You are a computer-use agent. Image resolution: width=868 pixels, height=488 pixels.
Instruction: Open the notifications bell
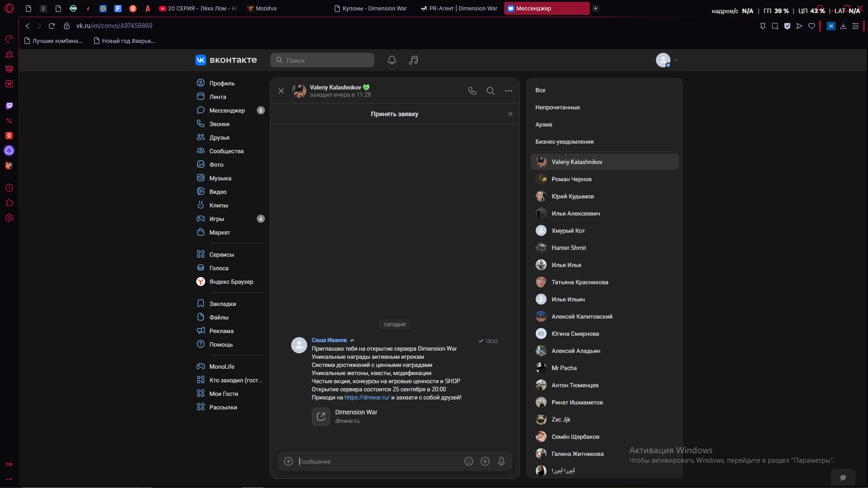pyautogui.click(x=392, y=60)
